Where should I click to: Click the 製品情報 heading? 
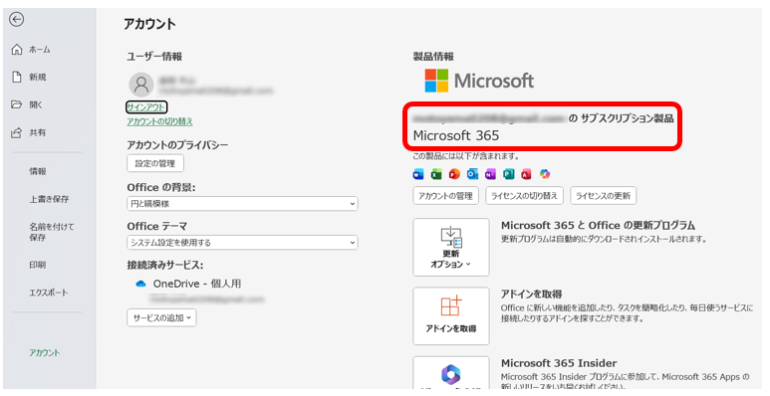433,57
